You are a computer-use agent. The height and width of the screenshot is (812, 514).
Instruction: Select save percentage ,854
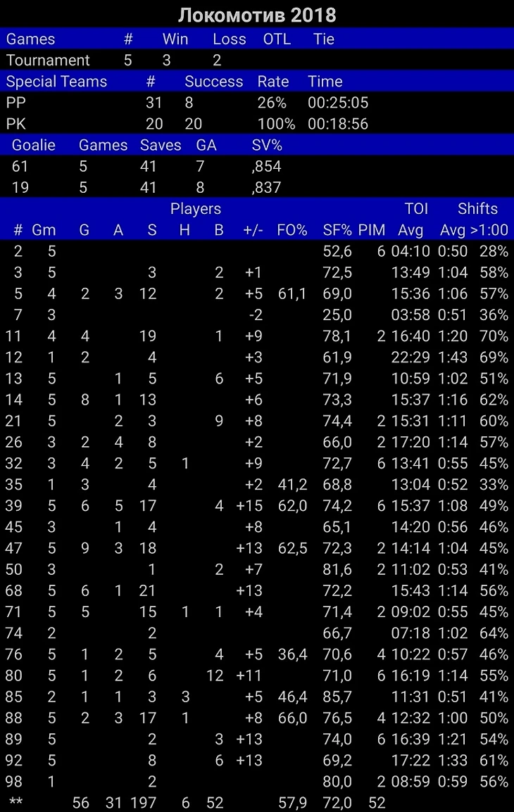[x=266, y=166]
